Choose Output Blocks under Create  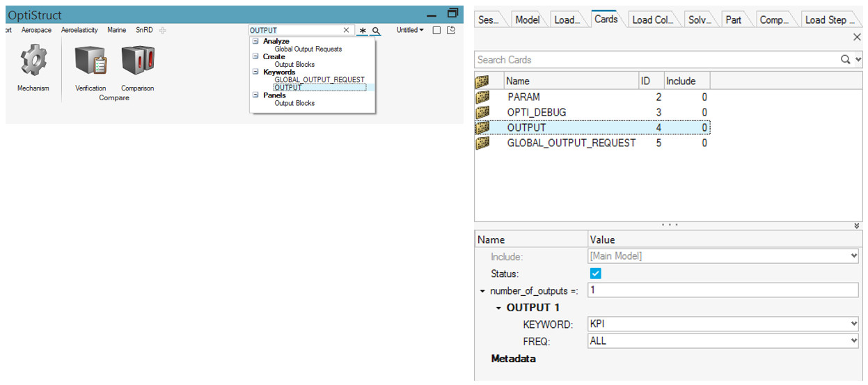coord(294,65)
